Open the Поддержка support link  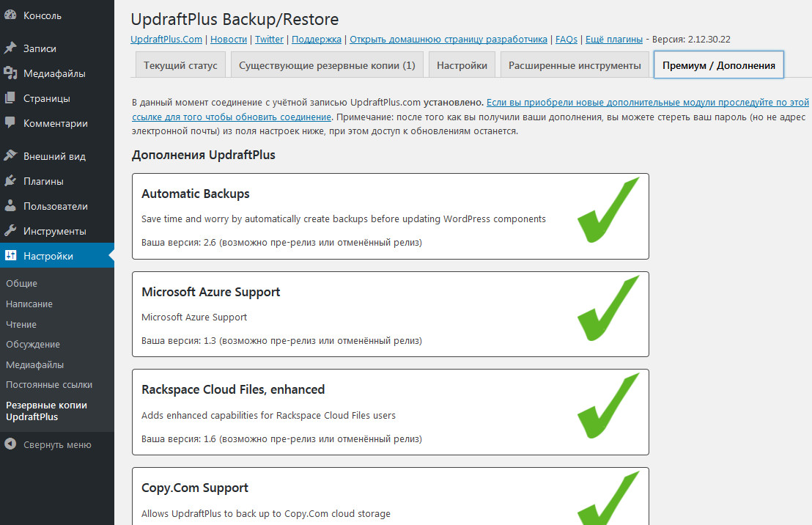click(317, 40)
